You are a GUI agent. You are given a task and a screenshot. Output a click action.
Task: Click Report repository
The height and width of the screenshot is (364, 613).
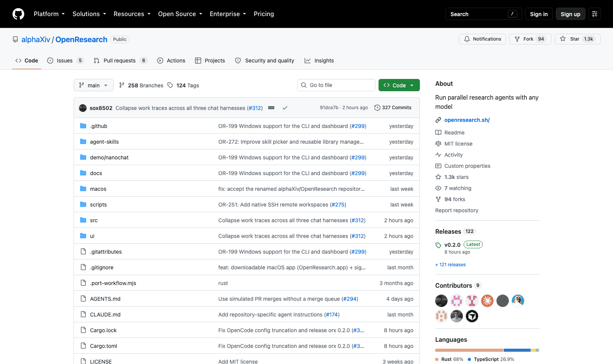(457, 210)
